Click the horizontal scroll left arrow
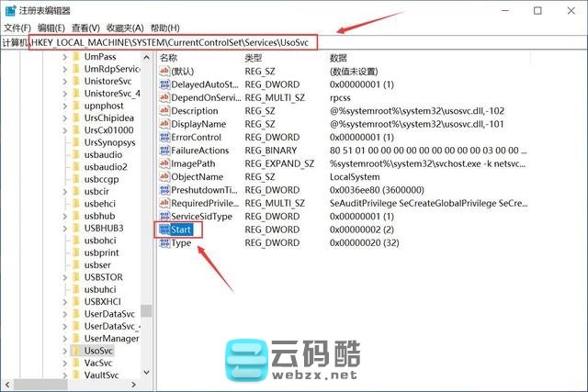Image resolution: width=588 pixels, height=392 pixels. pyautogui.click(x=7, y=385)
